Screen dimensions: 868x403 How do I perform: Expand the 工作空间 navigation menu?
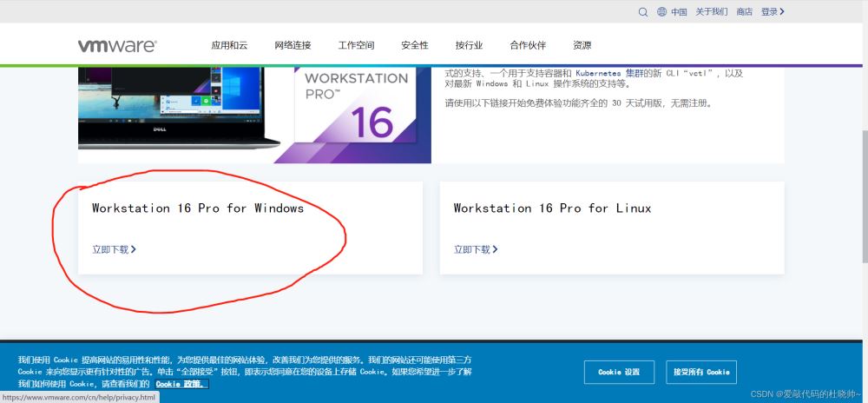tap(356, 46)
